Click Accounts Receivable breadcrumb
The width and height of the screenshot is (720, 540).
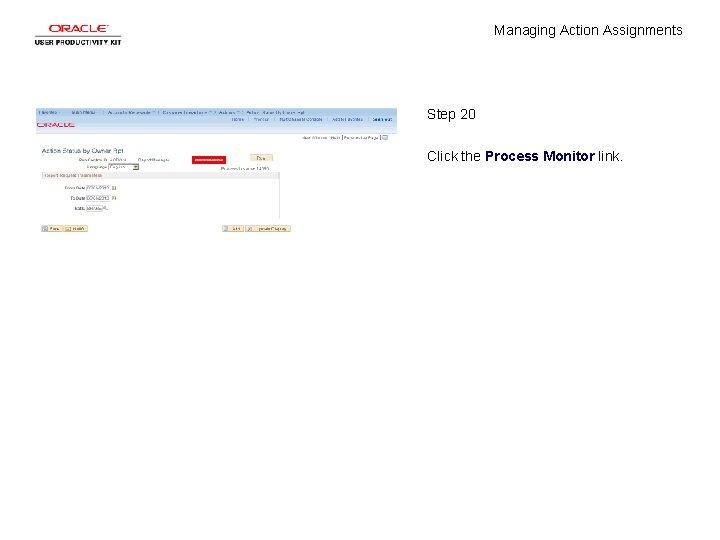(x=130, y=112)
